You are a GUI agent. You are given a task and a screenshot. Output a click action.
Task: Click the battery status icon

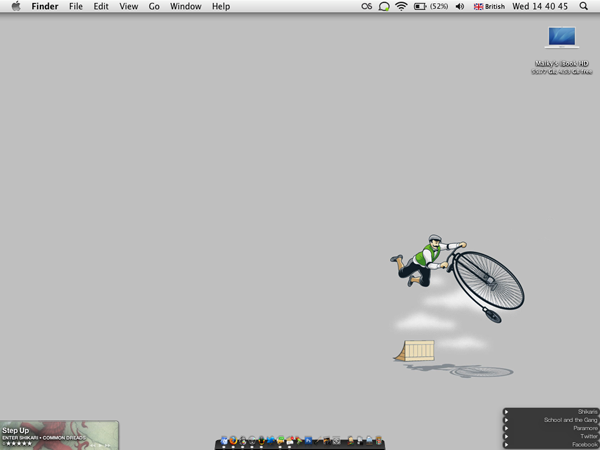tap(420, 7)
